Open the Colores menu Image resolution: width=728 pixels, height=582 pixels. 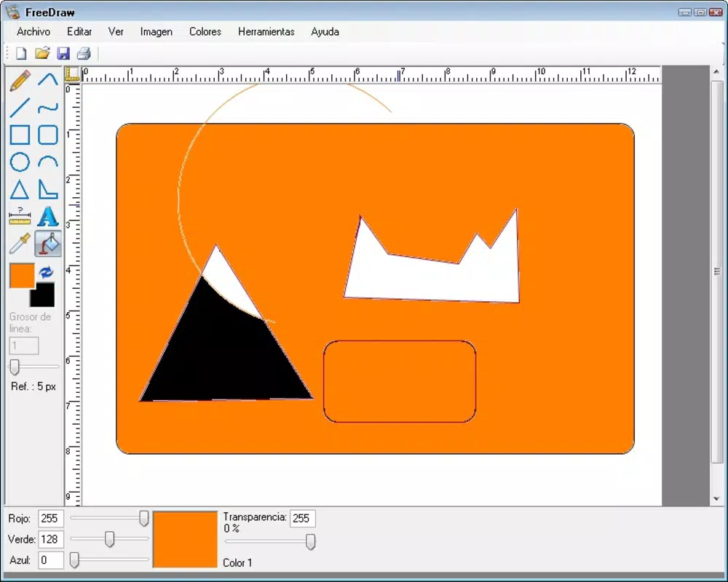pyautogui.click(x=205, y=31)
